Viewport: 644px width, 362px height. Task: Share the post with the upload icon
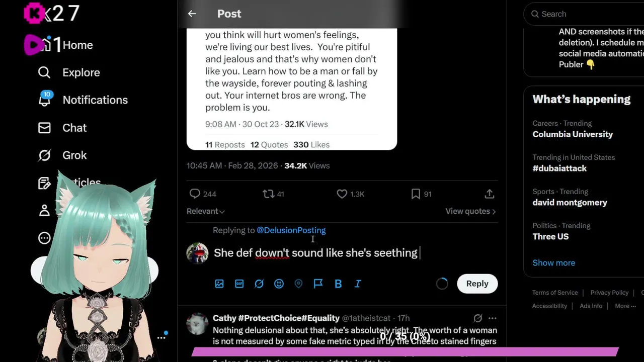point(489,194)
